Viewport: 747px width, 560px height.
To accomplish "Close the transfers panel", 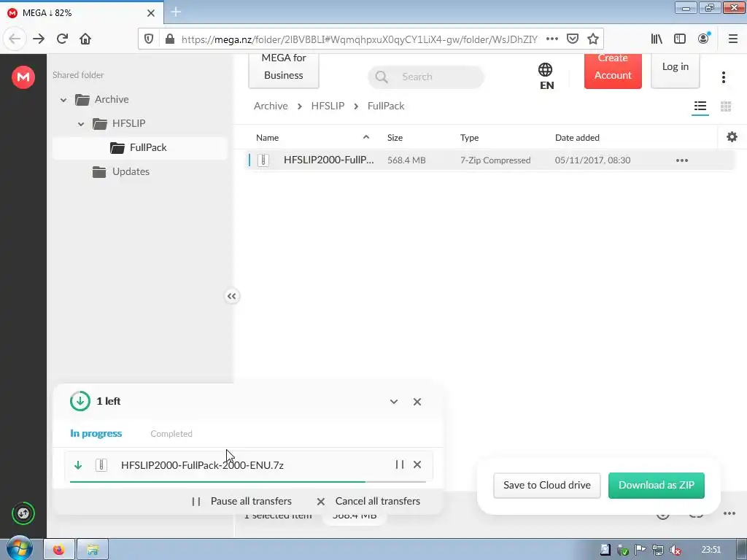I will coord(417,402).
